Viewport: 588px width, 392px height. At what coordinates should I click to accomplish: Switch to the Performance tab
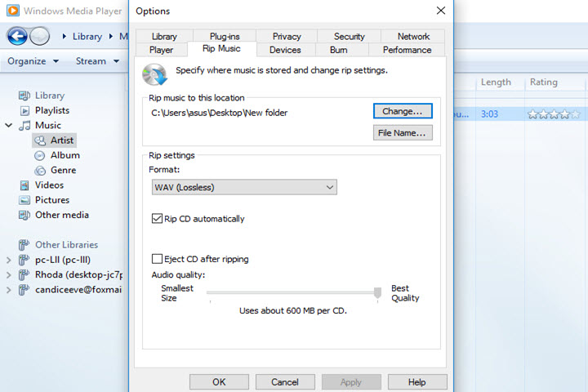[407, 50]
